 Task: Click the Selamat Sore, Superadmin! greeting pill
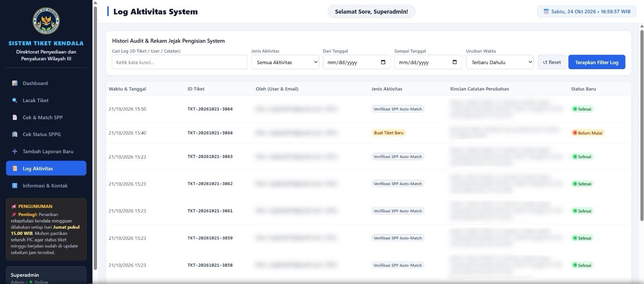click(372, 12)
